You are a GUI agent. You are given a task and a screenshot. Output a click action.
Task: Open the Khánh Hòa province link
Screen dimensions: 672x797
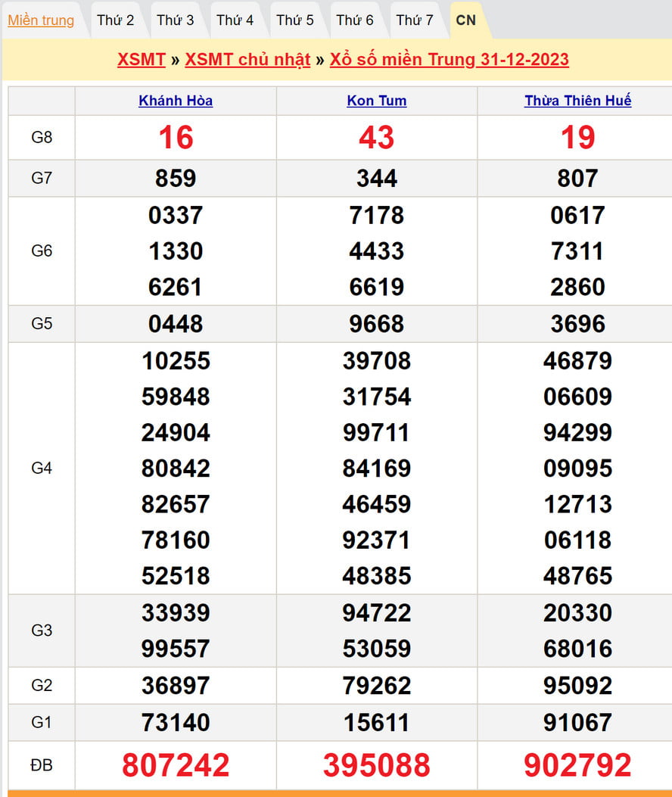pyautogui.click(x=176, y=101)
